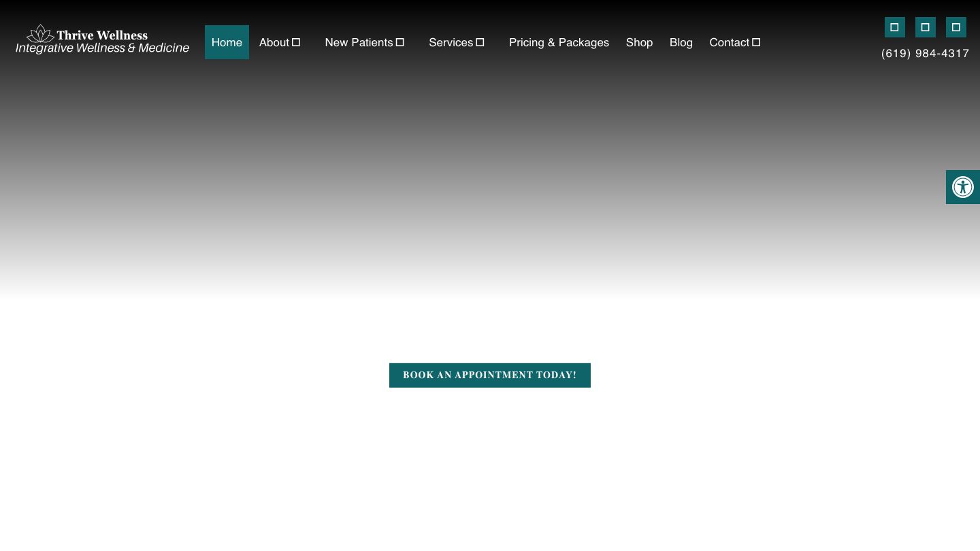Go to the New Patients menu label
The height and width of the screenshot is (551, 980).
point(359,42)
